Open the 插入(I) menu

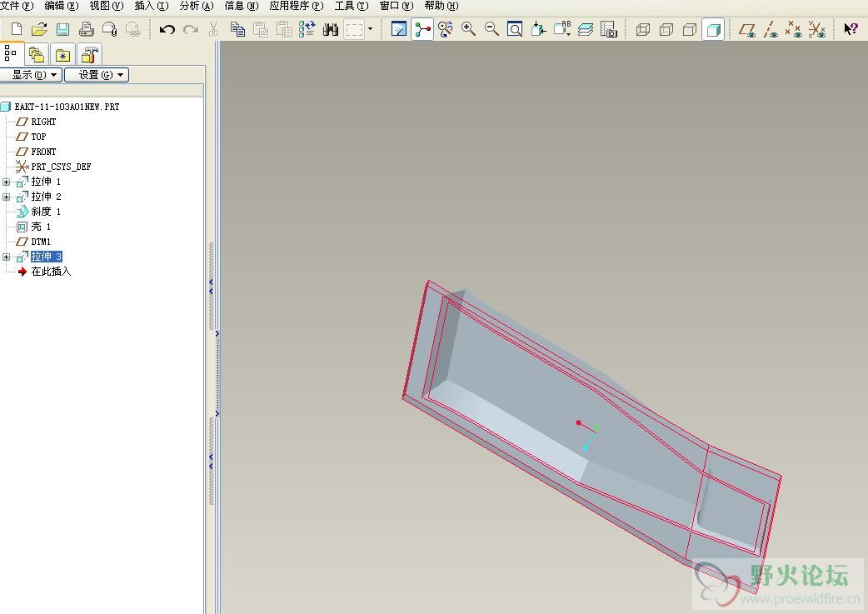151,6
